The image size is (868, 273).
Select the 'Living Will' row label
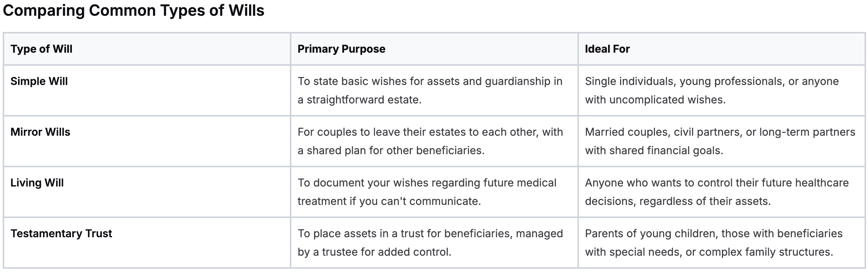tap(37, 183)
